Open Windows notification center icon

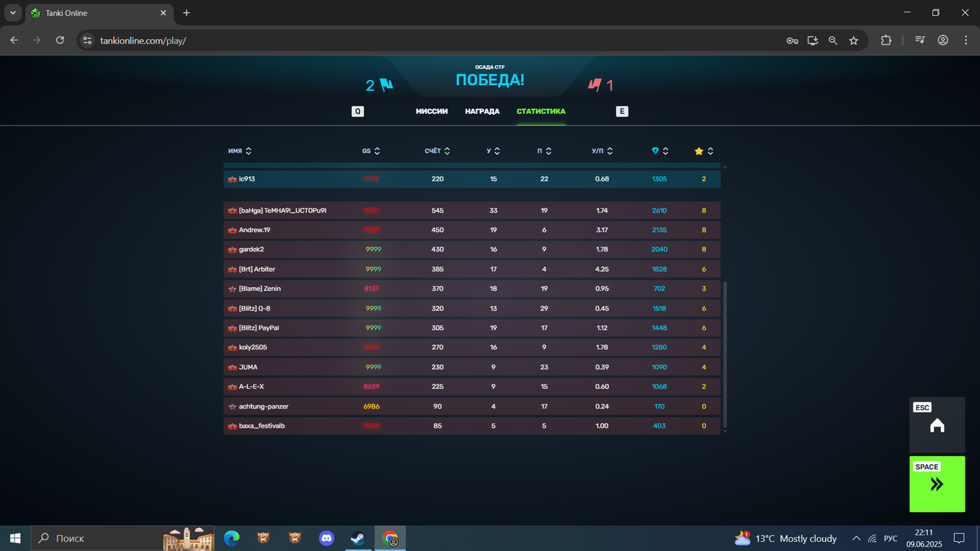958,538
